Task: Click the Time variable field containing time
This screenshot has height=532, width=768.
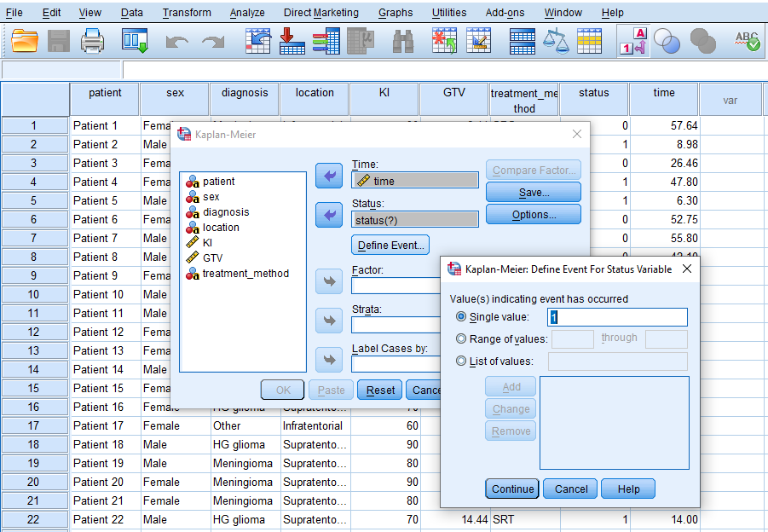Action: (415, 180)
